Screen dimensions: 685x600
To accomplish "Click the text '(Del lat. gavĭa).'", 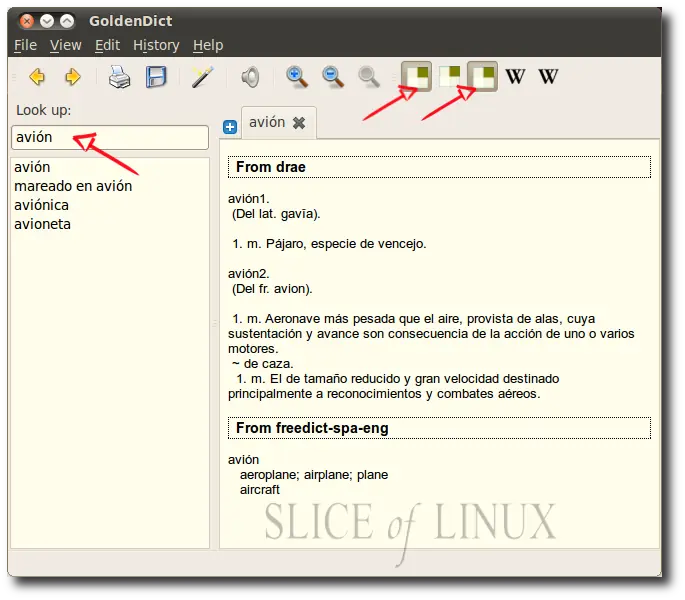I will click(276, 214).
